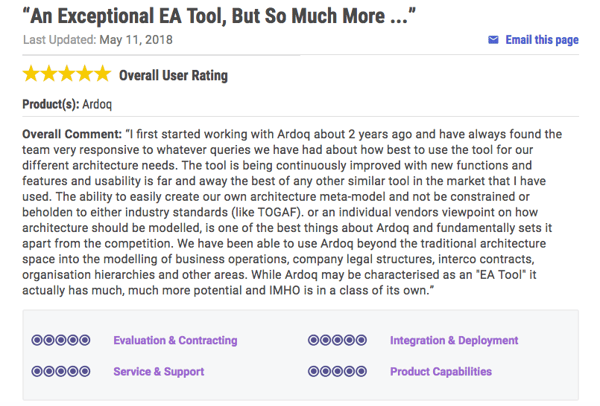Click the Overall User Rating label

(x=173, y=75)
